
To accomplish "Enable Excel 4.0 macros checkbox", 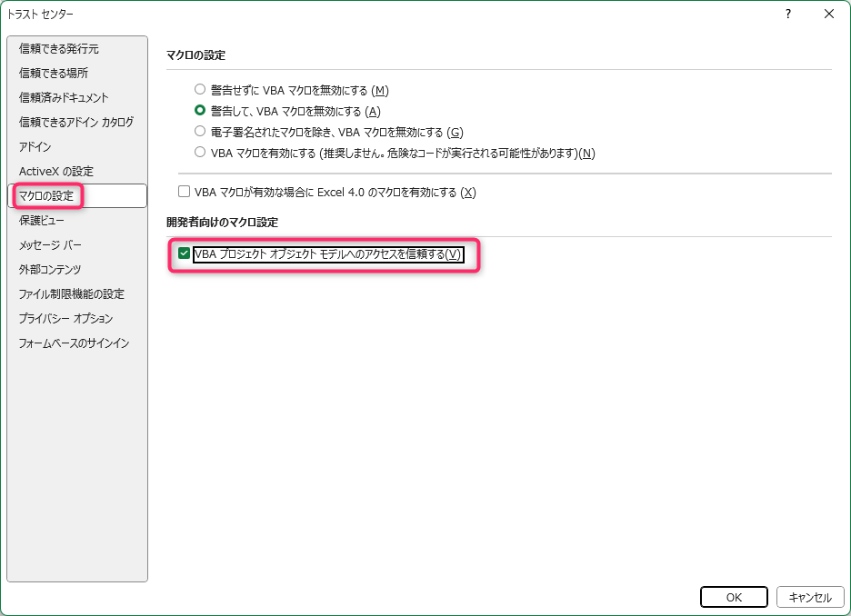I will pos(184,192).
